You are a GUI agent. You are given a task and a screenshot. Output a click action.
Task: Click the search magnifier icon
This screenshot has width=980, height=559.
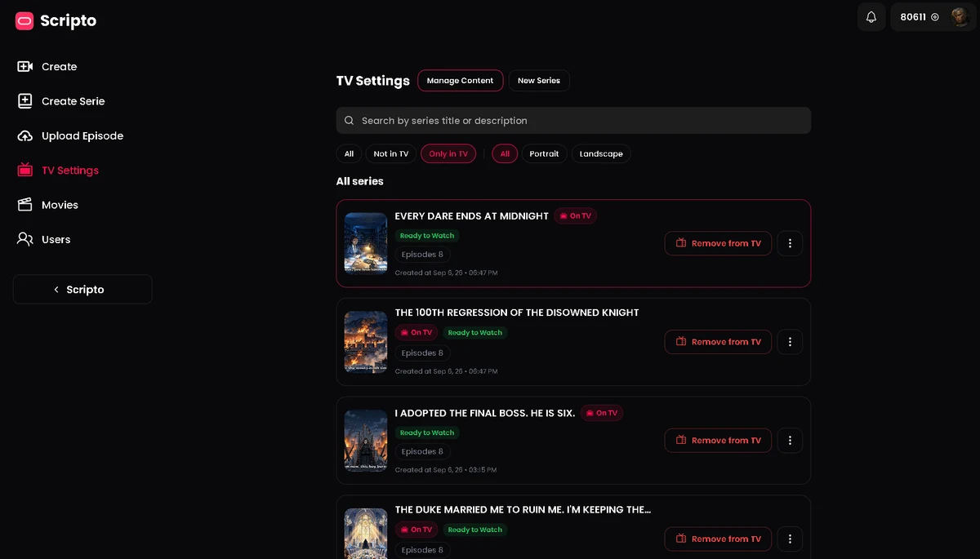point(350,121)
